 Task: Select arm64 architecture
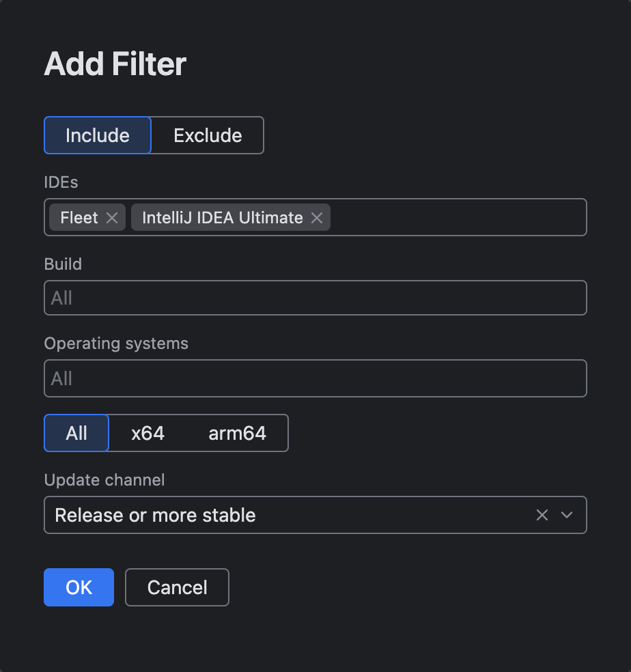pyautogui.click(x=237, y=433)
